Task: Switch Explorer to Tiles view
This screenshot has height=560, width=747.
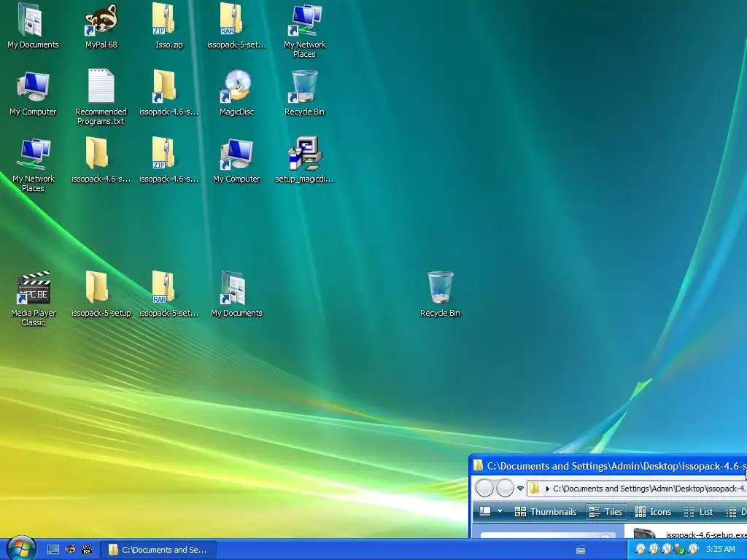Action: pos(606,511)
